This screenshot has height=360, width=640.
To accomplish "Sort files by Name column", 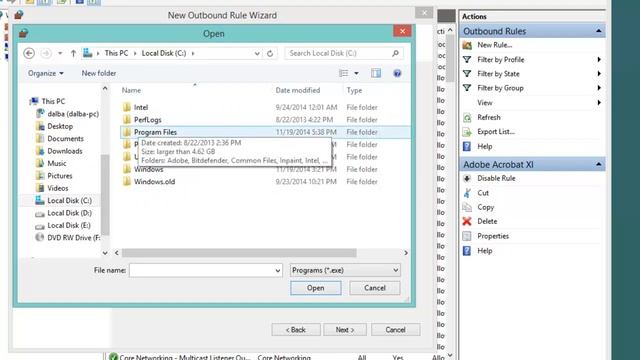I will (131, 90).
